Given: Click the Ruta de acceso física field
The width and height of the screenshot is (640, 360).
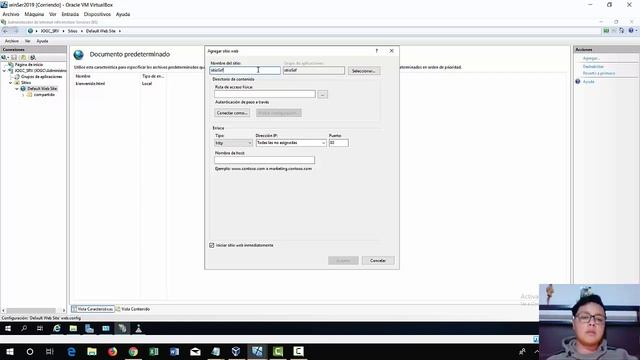Looking at the screenshot, I should point(265,94).
